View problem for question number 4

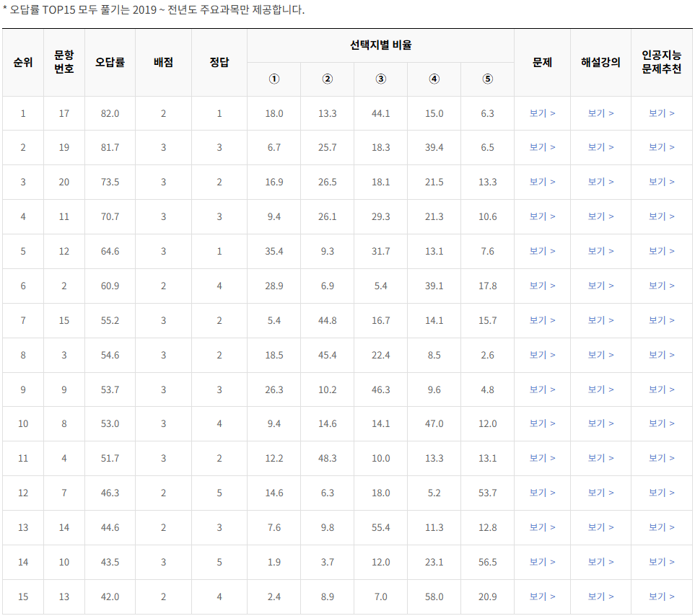541,458
